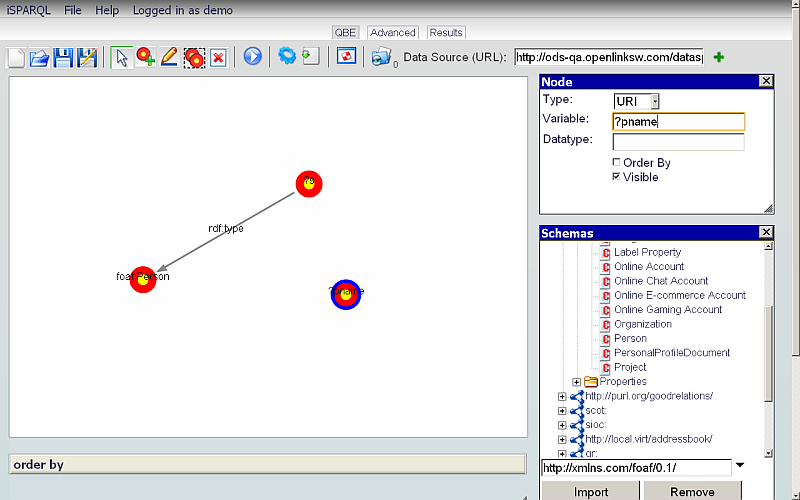Expand the sioc: schema node
Image resolution: width=800 pixels, height=500 pixels.
562,425
